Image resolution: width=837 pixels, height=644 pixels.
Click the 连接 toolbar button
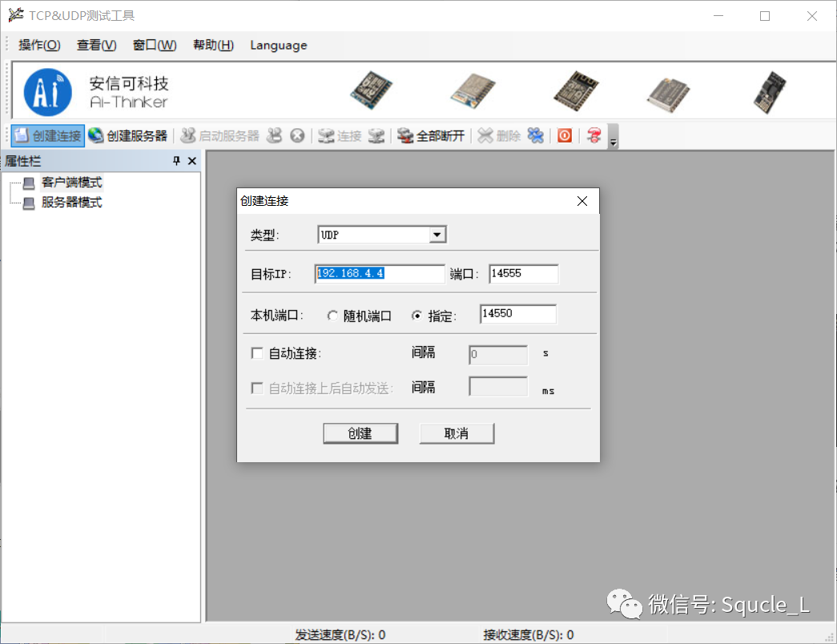(340, 135)
